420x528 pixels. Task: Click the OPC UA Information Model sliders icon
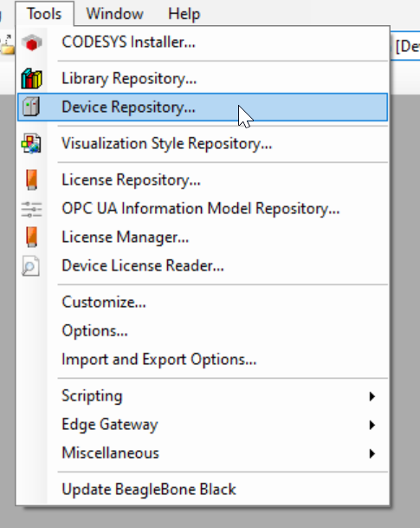[x=31, y=209]
